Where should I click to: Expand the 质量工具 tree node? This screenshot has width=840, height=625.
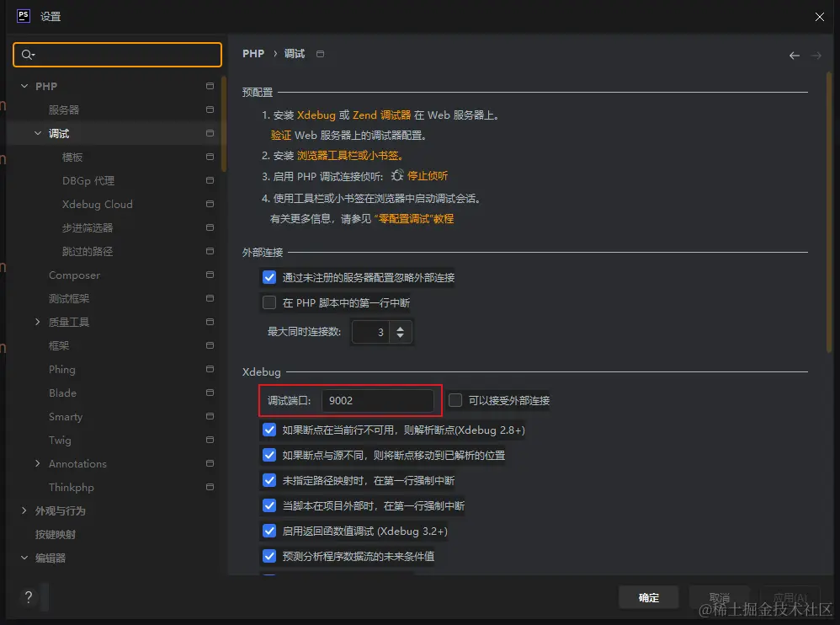point(38,322)
